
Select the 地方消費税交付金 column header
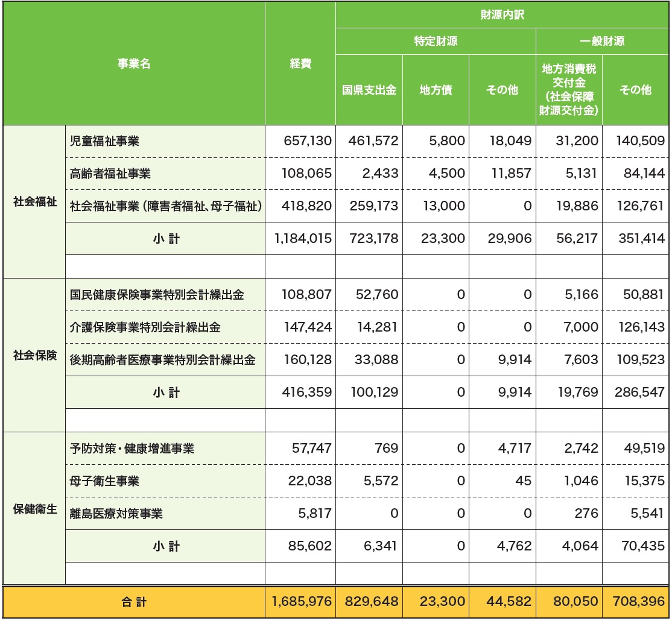coord(569,89)
